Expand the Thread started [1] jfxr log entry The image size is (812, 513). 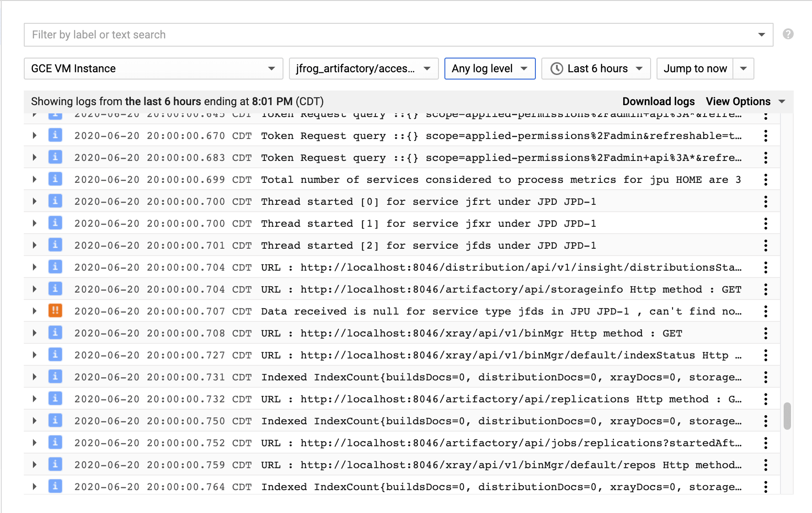coord(35,224)
